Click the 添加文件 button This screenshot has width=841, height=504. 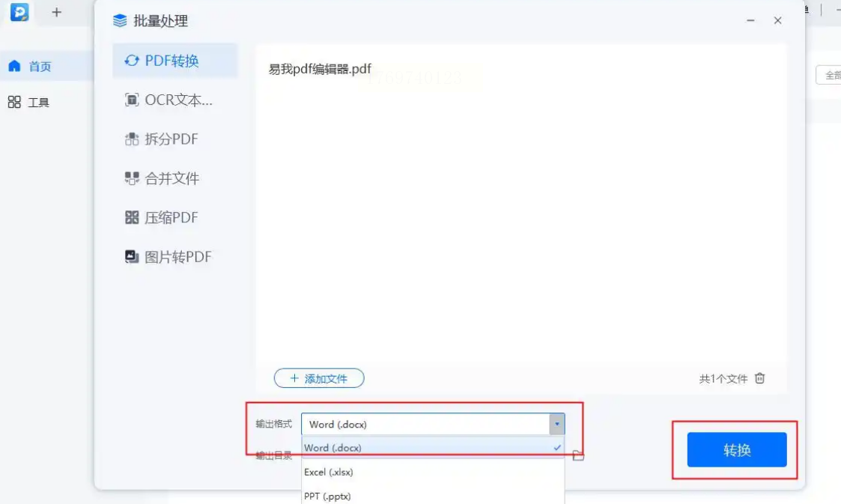319,378
